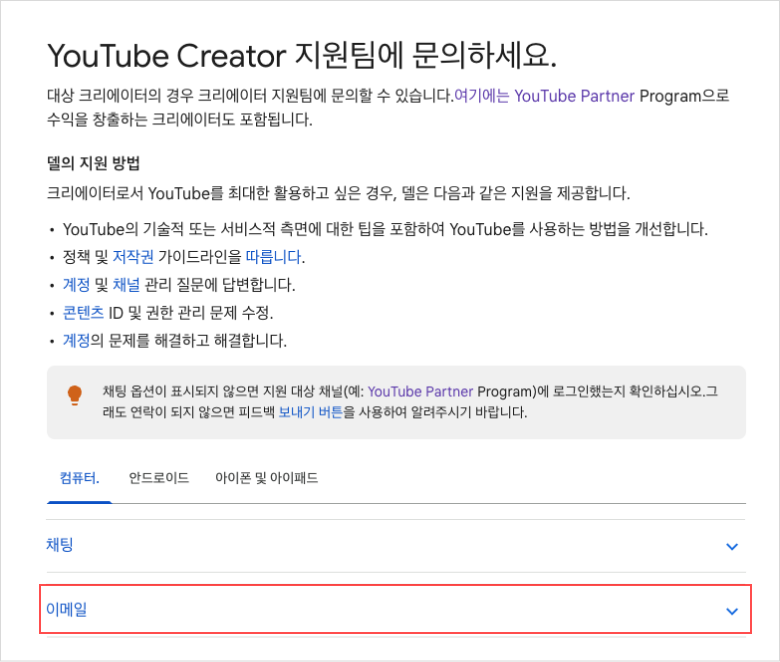The height and width of the screenshot is (662, 780).
Task: Open YouTube Partner link in tip box
Action: (420, 391)
